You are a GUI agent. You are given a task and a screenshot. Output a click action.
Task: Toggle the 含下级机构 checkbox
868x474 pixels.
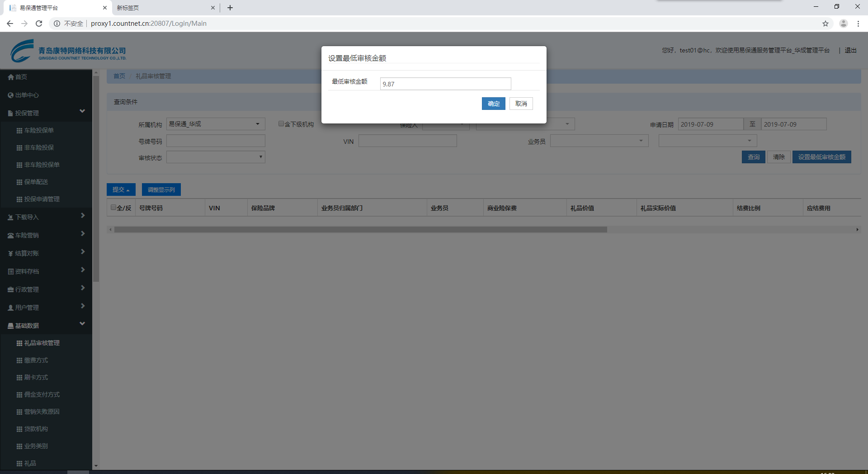pos(281,123)
